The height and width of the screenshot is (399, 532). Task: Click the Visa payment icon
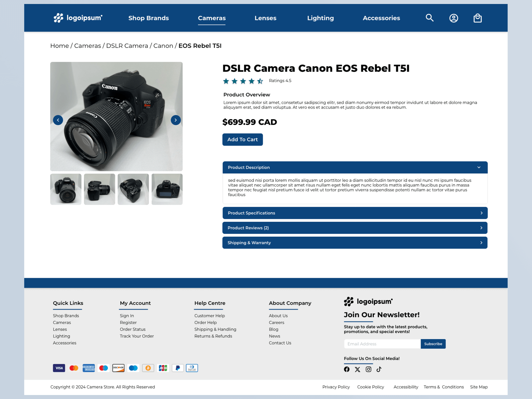[x=59, y=368]
